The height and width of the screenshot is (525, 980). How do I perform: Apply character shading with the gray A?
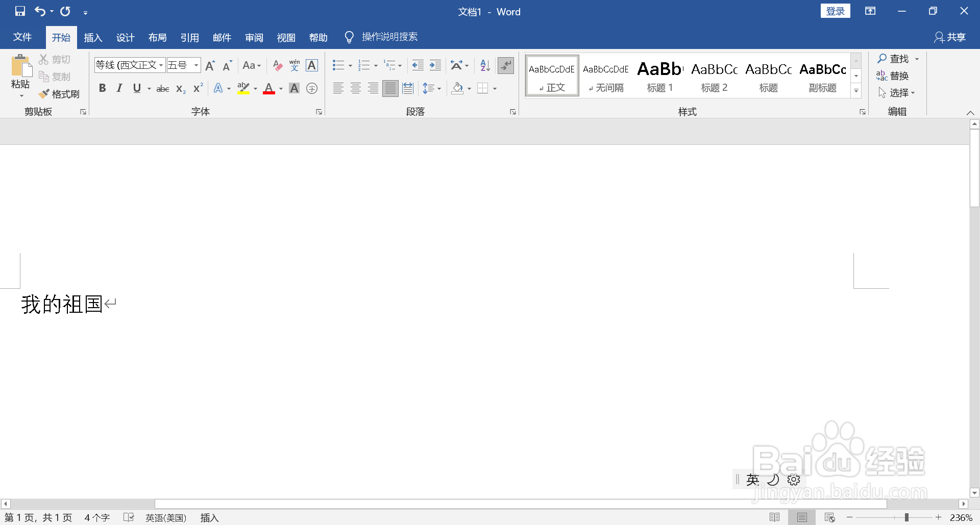(295, 89)
